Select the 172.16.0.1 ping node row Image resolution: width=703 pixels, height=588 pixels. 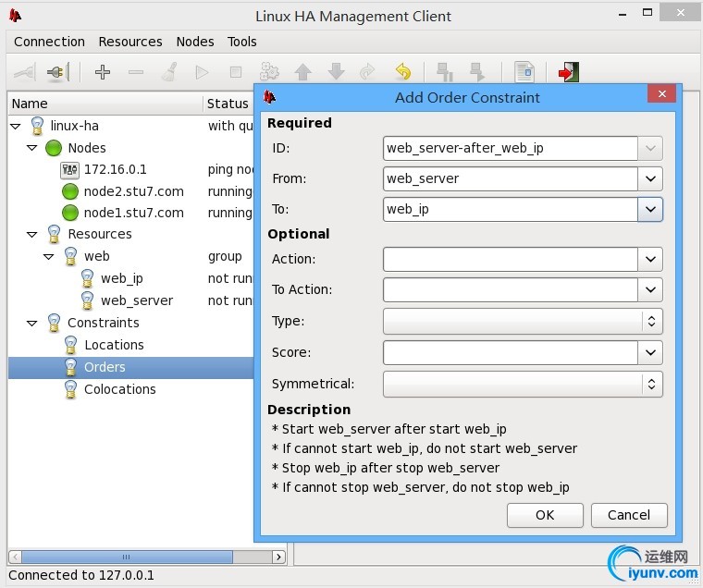(131, 169)
